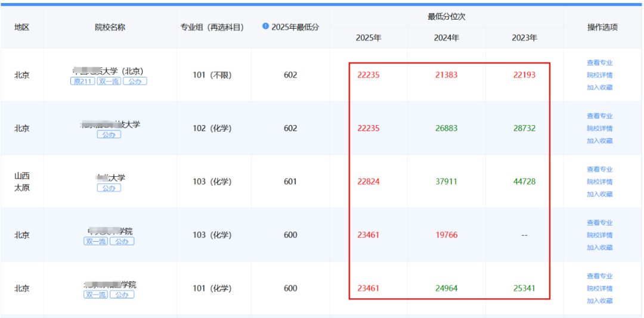
Task: Click the rank value 26883
Action: click(x=447, y=129)
